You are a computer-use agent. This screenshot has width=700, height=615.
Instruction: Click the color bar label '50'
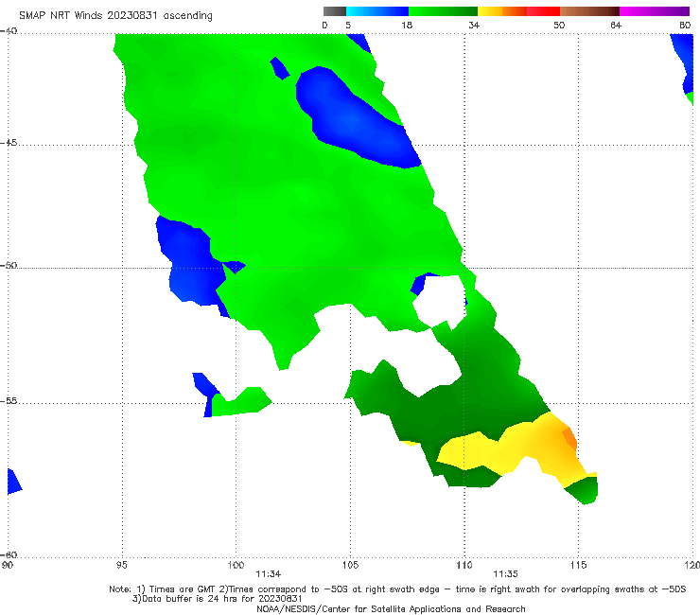559,25
